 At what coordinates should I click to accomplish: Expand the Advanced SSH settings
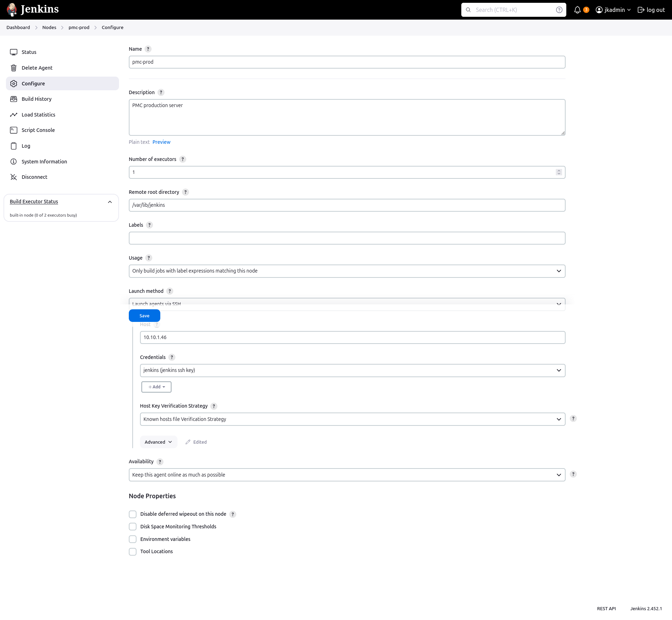[158, 442]
